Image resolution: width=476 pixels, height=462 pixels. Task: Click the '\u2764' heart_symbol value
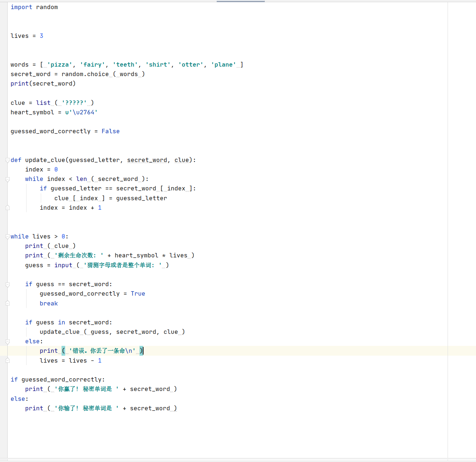click(x=82, y=112)
